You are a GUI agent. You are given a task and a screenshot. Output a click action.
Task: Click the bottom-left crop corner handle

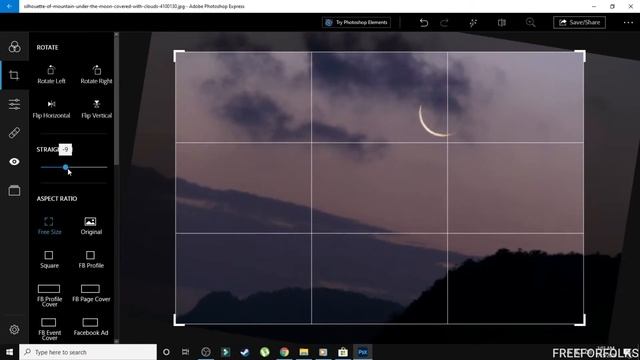click(x=178, y=321)
